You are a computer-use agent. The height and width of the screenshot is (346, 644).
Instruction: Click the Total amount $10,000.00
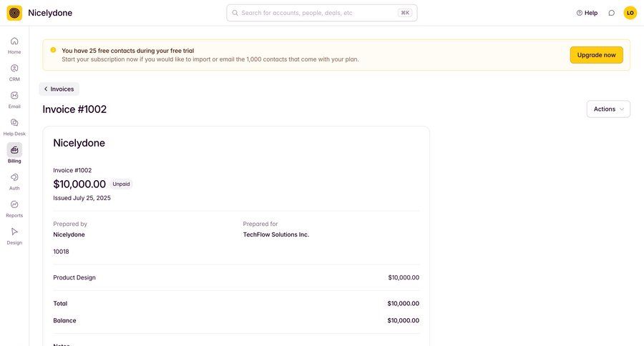click(x=404, y=303)
